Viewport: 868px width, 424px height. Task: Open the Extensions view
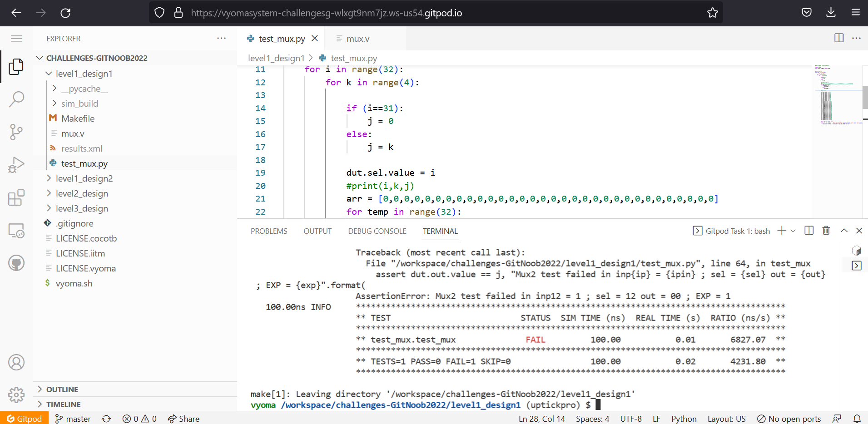point(16,197)
